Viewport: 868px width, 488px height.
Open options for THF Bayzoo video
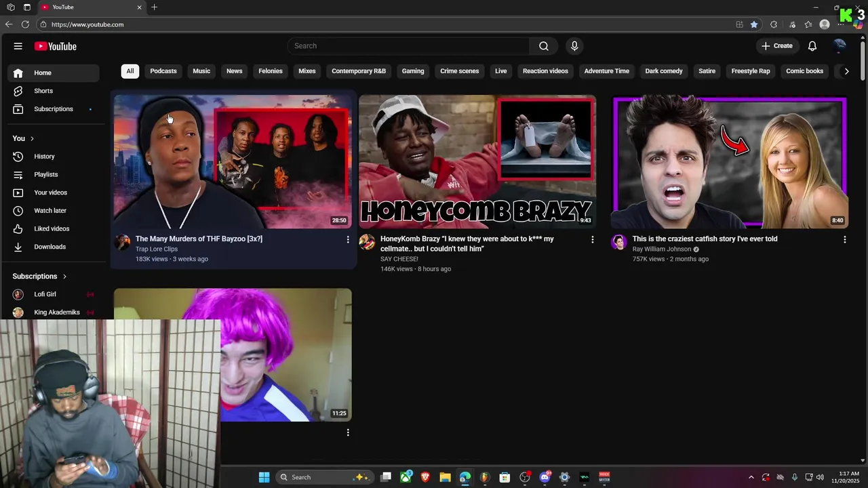[348, 240]
